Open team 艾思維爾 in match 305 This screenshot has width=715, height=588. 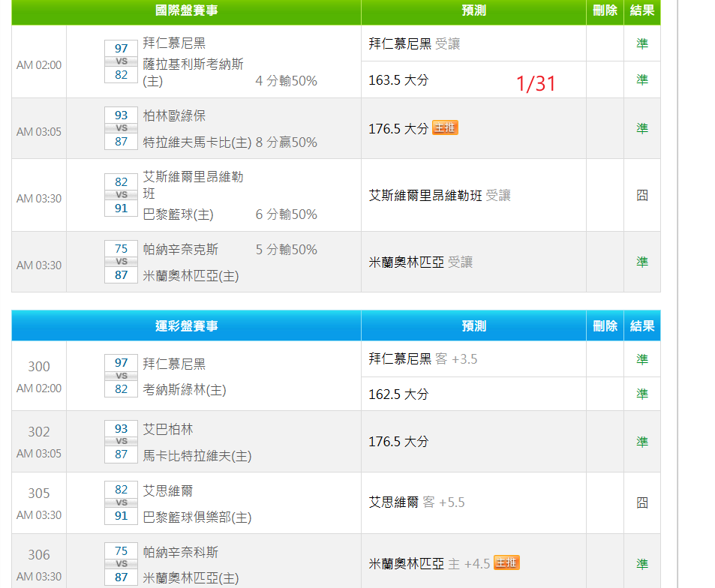pos(168,491)
